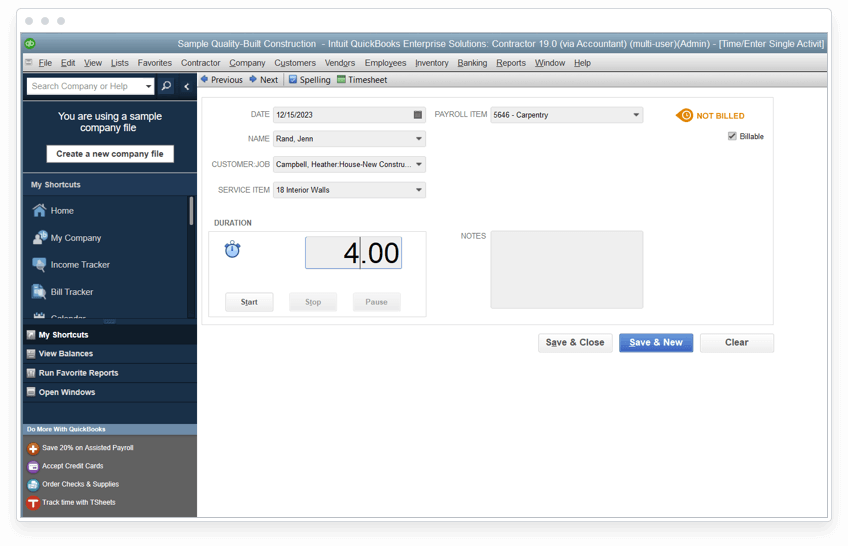
Task: Click the QuickBooks logo icon in title bar
Action: 30,43
